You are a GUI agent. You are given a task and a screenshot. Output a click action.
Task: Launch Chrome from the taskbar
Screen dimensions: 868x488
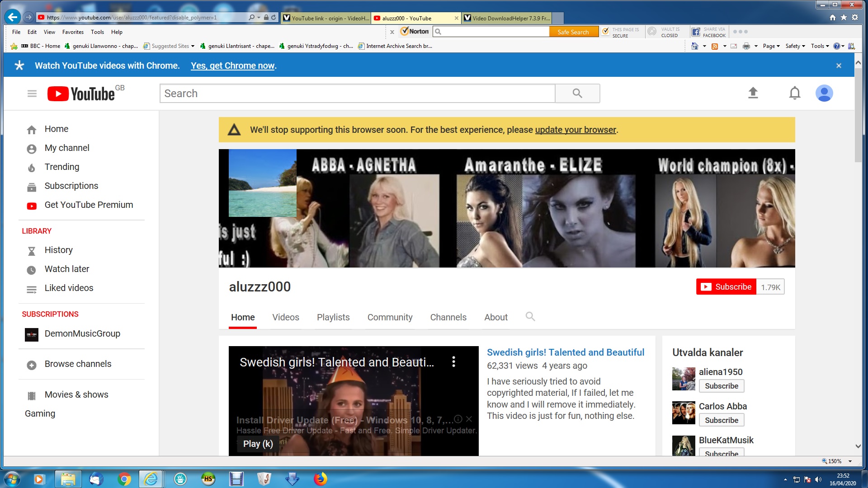pyautogui.click(x=124, y=479)
